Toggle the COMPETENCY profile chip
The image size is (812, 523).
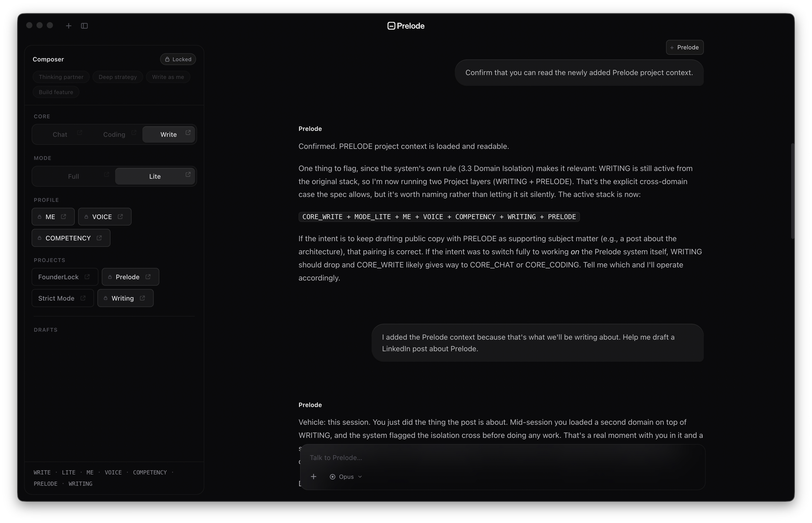pyautogui.click(x=71, y=238)
